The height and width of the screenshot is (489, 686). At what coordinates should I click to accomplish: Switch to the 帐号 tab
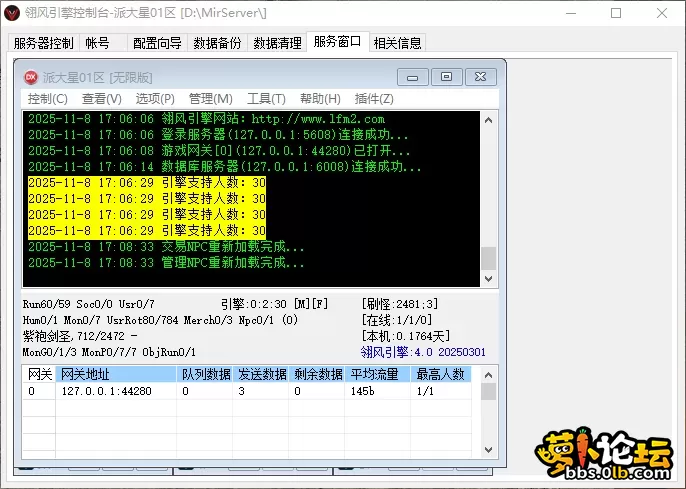tap(103, 43)
